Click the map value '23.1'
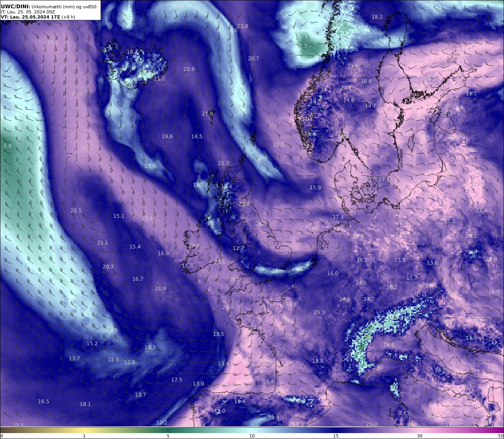 (18, 425)
